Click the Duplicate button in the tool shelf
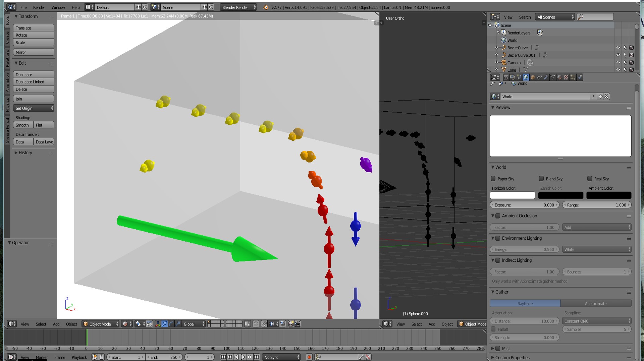 (x=34, y=74)
